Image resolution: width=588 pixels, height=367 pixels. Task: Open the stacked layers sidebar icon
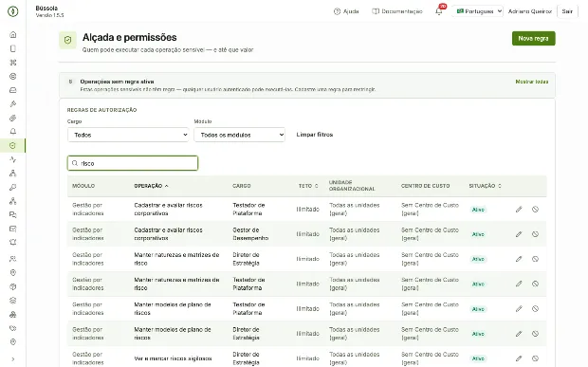12,301
